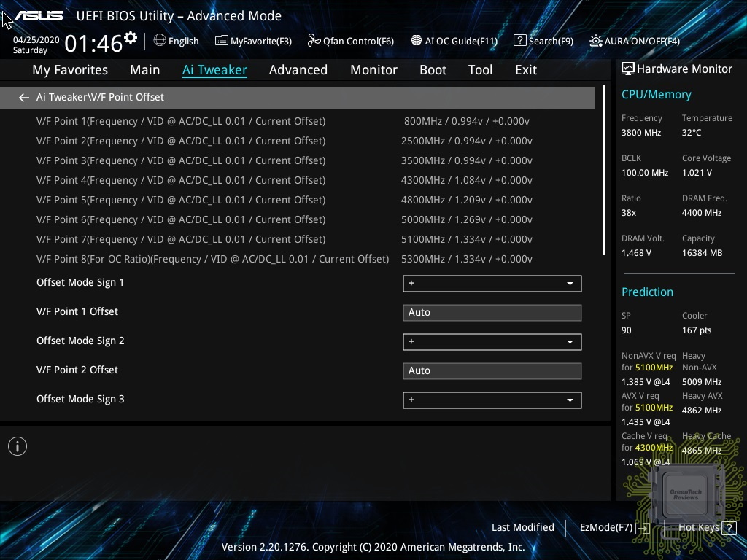
Task: Click the V/F Point 1 Offset label
Action: pyautogui.click(x=77, y=311)
